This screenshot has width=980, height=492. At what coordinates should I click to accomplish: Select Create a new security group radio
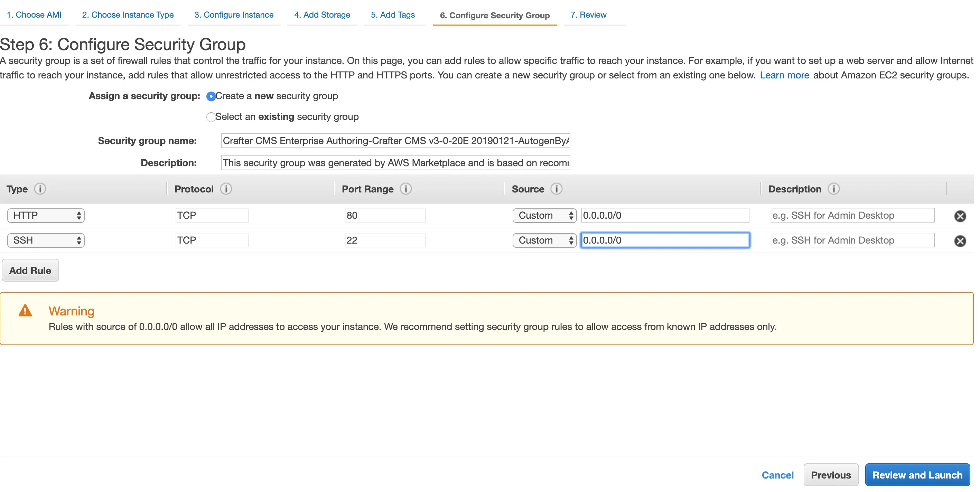click(211, 96)
